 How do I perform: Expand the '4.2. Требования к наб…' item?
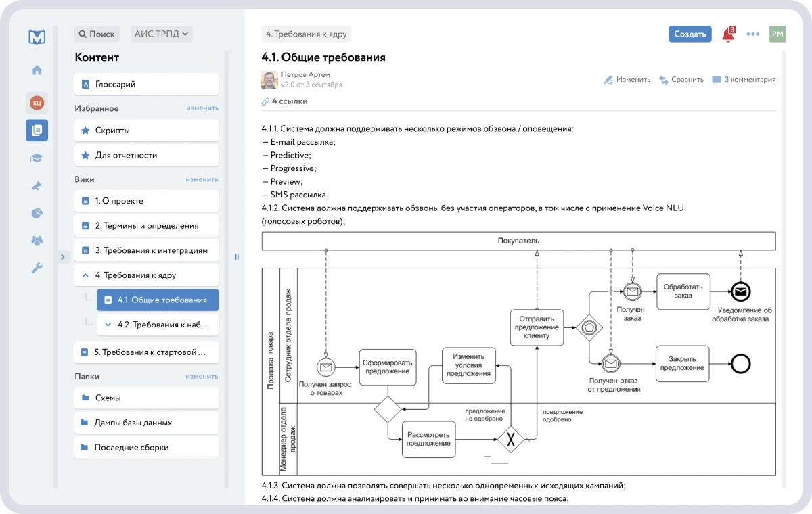click(x=108, y=325)
